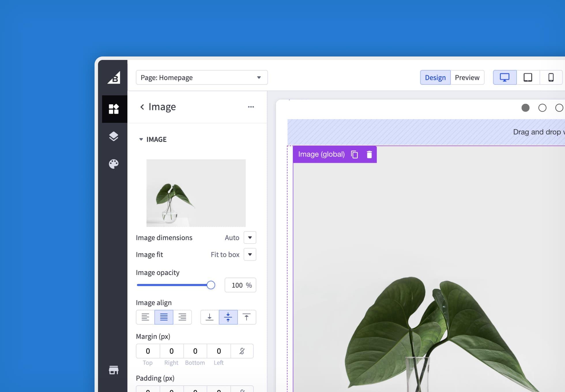This screenshot has height=392, width=565.
Task: Select desktop viewport
Action: [x=505, y=78]
